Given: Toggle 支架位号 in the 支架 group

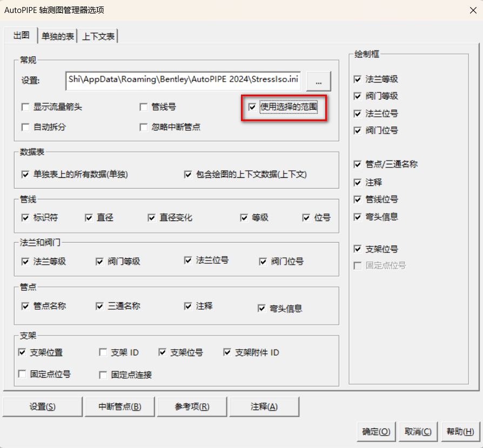Looking at the screenshot, I should point(162,352).
